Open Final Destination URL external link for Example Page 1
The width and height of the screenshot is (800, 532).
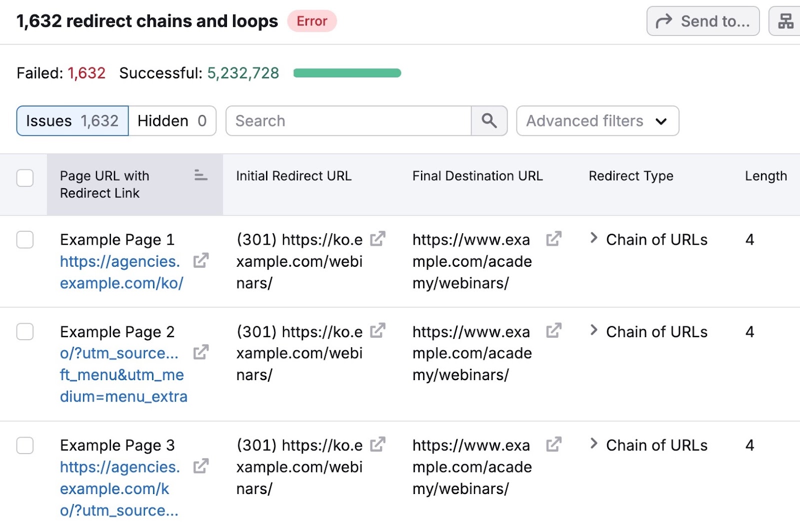pyautogui.click(x=553, y=239)
